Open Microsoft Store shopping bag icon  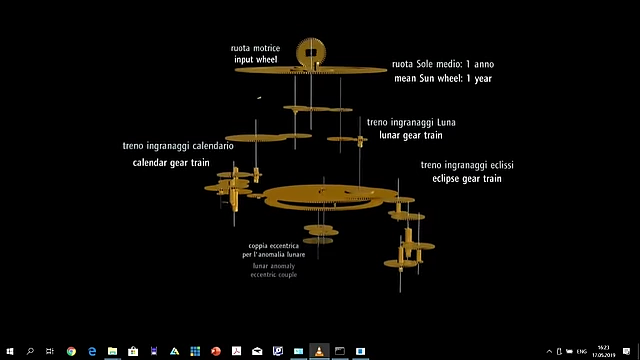click(133, 351)
